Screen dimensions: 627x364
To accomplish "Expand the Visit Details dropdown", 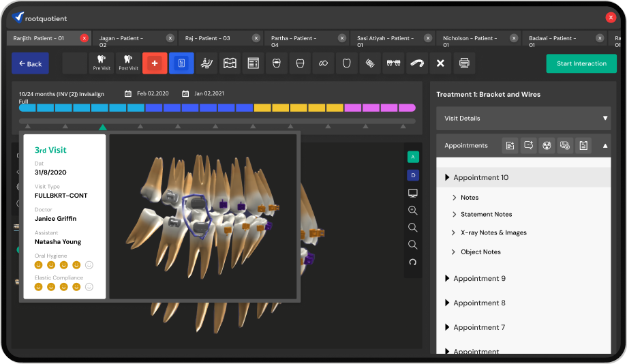I will 605,119.
